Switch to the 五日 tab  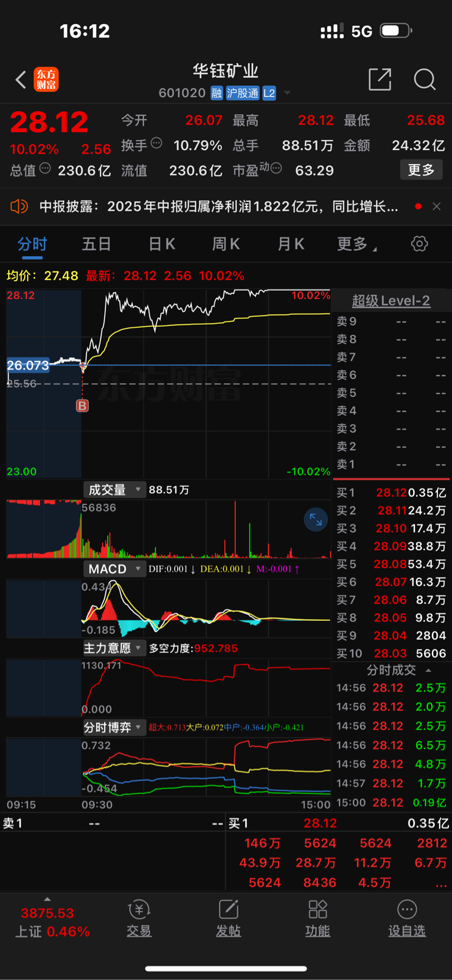click(x=97, y=244)
